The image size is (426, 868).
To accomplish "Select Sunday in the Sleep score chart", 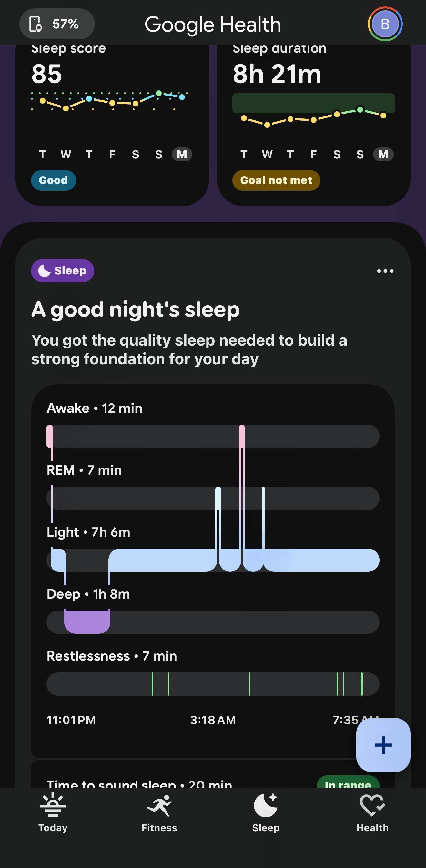I will pos(159,154).
